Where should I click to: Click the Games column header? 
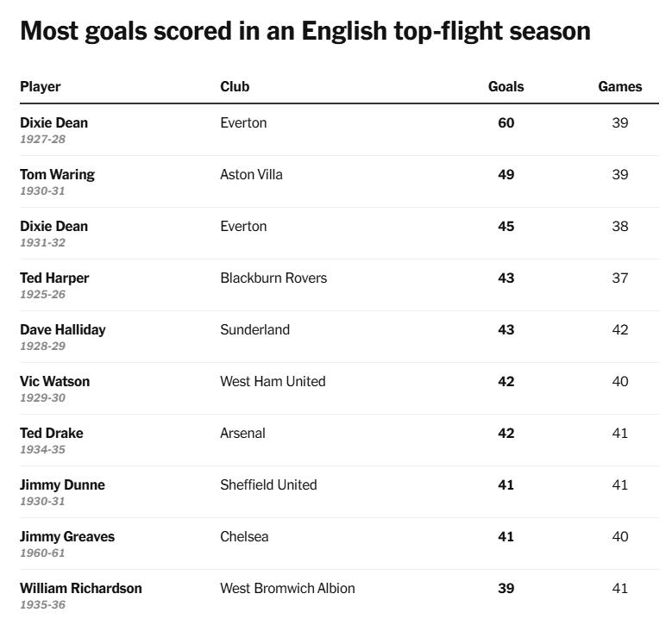coord(619,86)
